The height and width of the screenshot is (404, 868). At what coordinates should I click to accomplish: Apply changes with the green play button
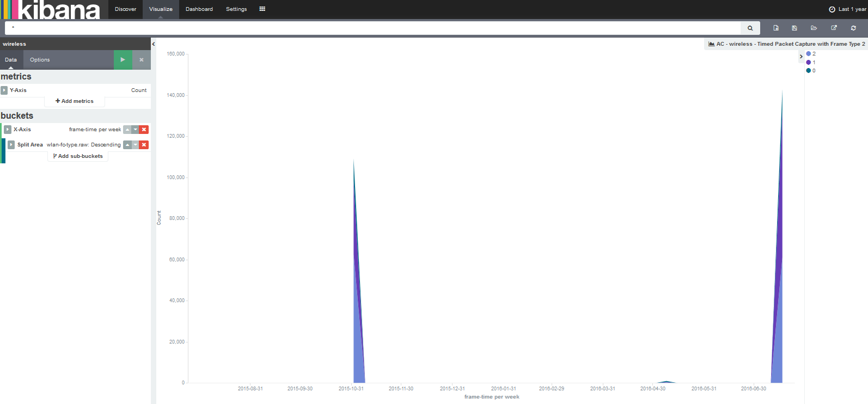pos(123,60)
